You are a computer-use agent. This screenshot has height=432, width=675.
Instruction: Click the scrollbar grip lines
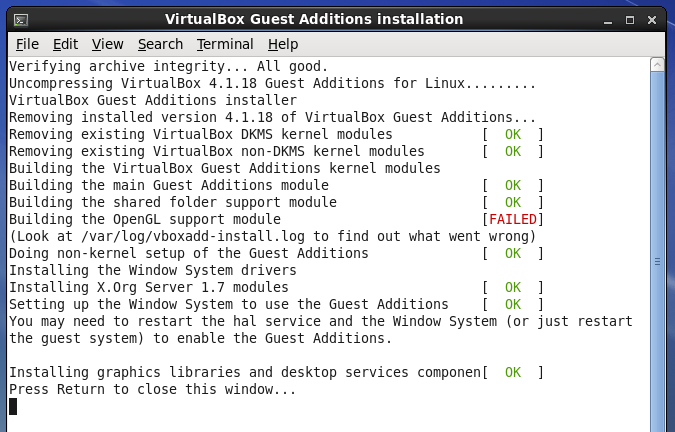(657, 261)
